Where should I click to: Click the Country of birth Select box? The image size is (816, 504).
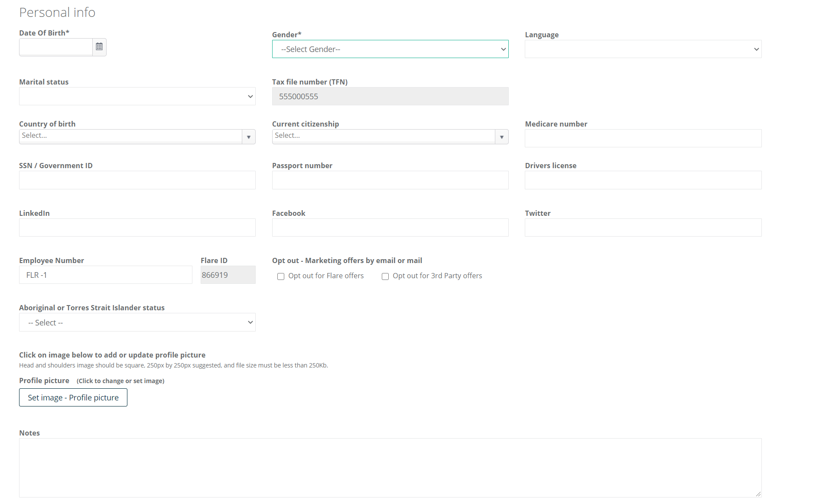point(130,137)
